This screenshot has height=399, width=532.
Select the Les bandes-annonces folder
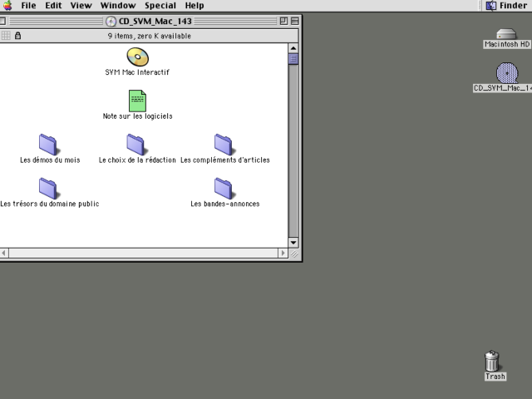(224, 189)
